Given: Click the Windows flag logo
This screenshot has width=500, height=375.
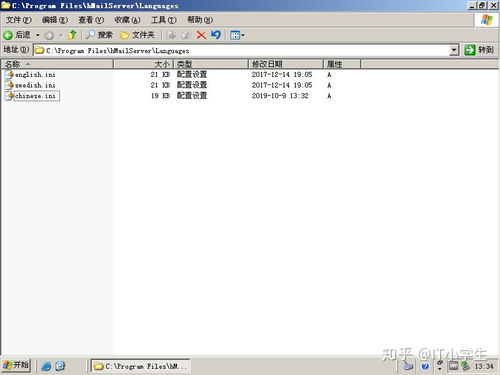Looking at the screenshot, I should pyautogui.click(x=487, y=20).
